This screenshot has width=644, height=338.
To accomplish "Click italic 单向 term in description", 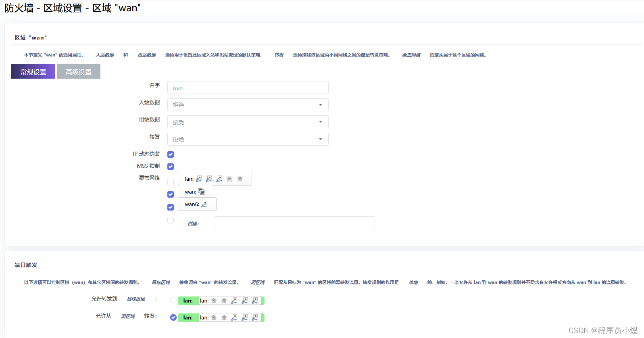I will 413,282.
